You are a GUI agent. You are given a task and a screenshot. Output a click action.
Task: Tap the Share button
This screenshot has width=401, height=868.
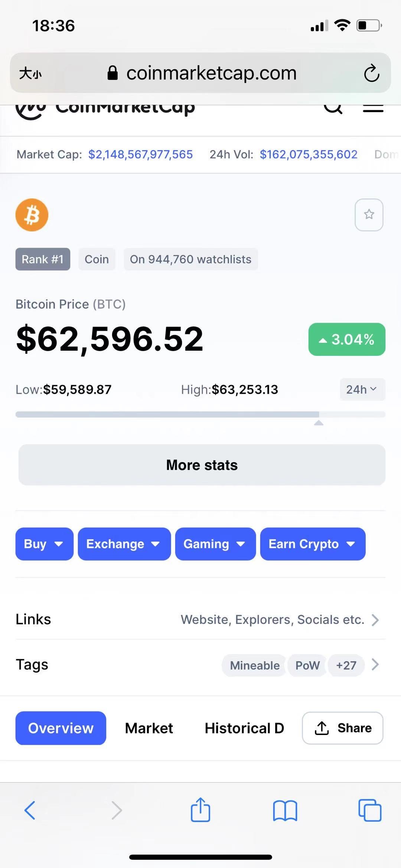(x=343, y=728)
